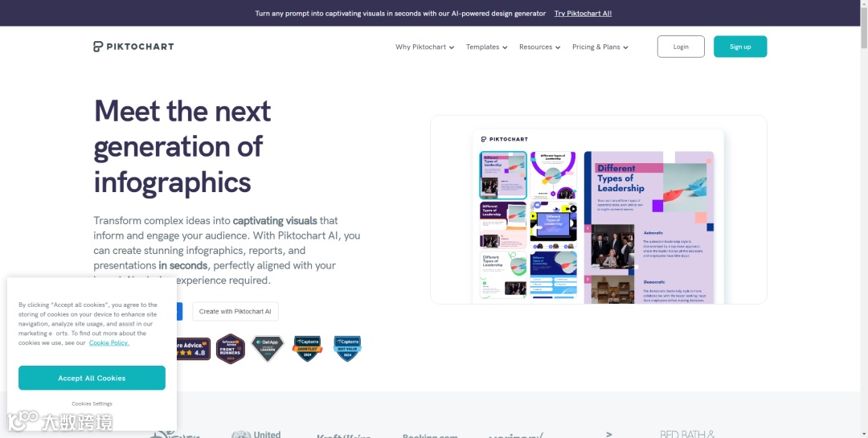Click the "Democratic" heading in the preview
868x438 pixels.
point(654,282)
